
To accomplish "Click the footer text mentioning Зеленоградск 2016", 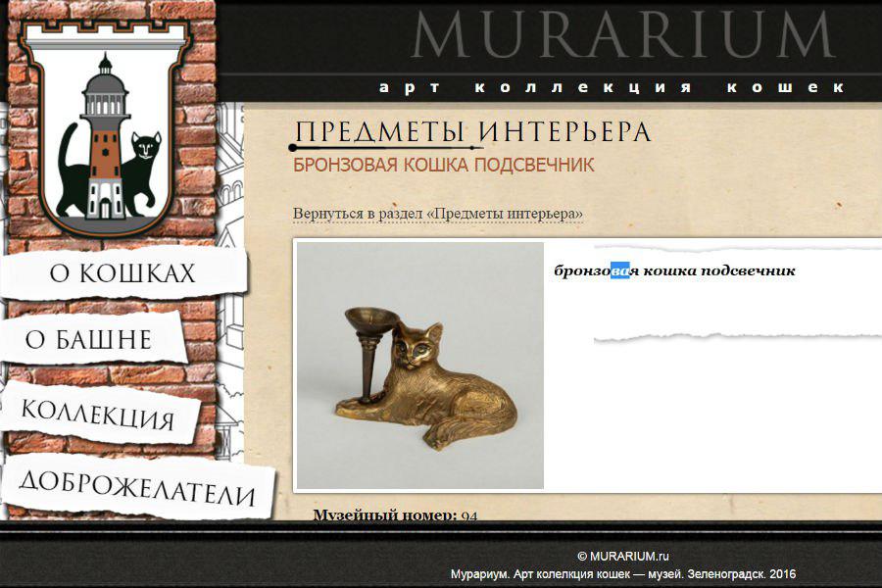I will pyautogui.click(x=622, y=574).
